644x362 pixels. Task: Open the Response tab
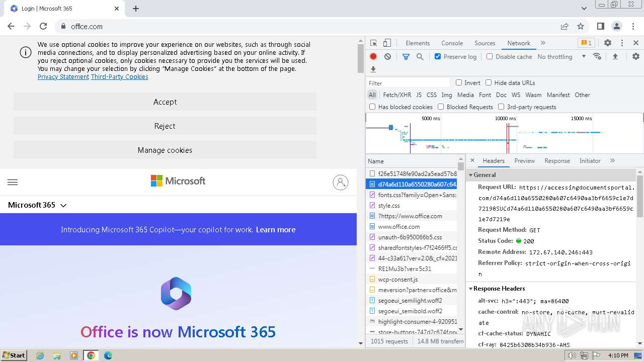557,161
